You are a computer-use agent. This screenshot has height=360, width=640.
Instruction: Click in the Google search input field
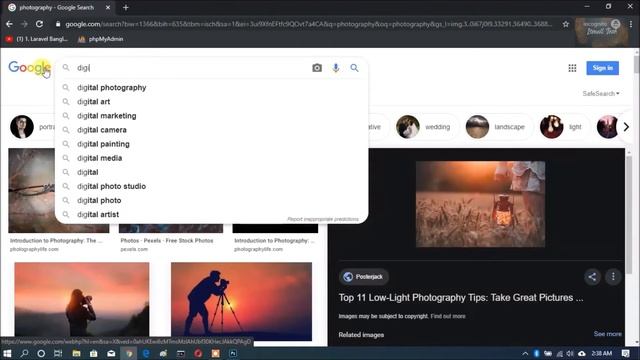coord(192,68)
